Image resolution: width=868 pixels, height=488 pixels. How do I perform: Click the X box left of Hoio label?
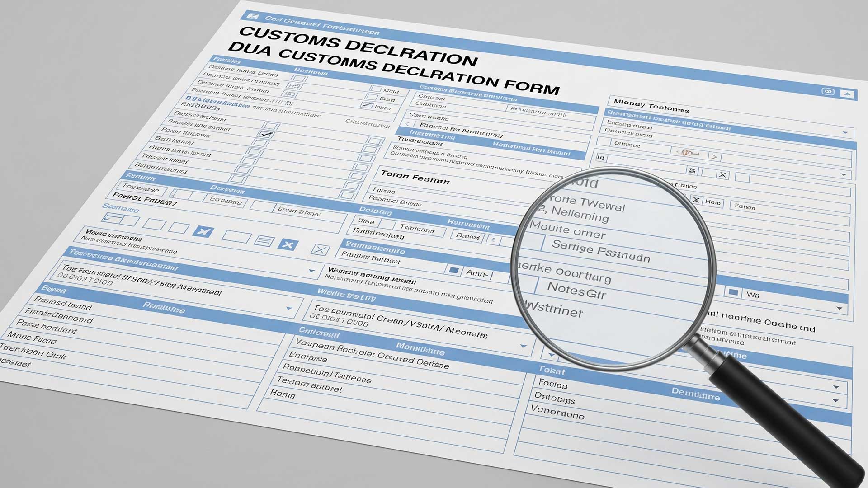click(x=696, y=200)
